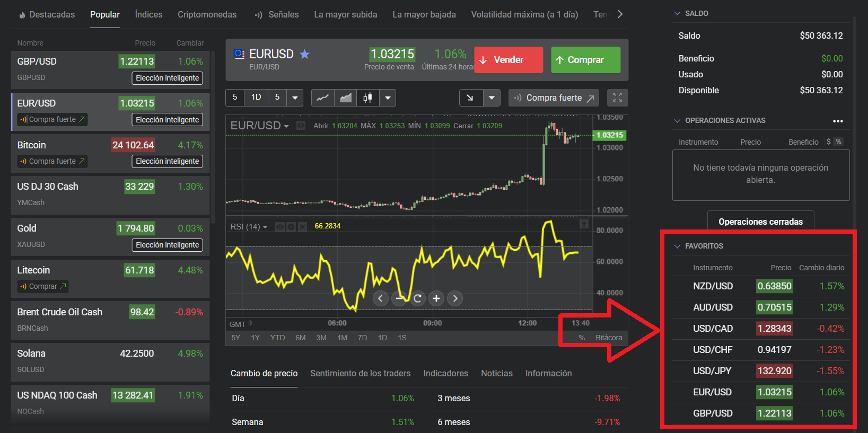The height and width of the screenshot is (433, 868).
Task: Switch profit display to percent
Action: point(838,142)
